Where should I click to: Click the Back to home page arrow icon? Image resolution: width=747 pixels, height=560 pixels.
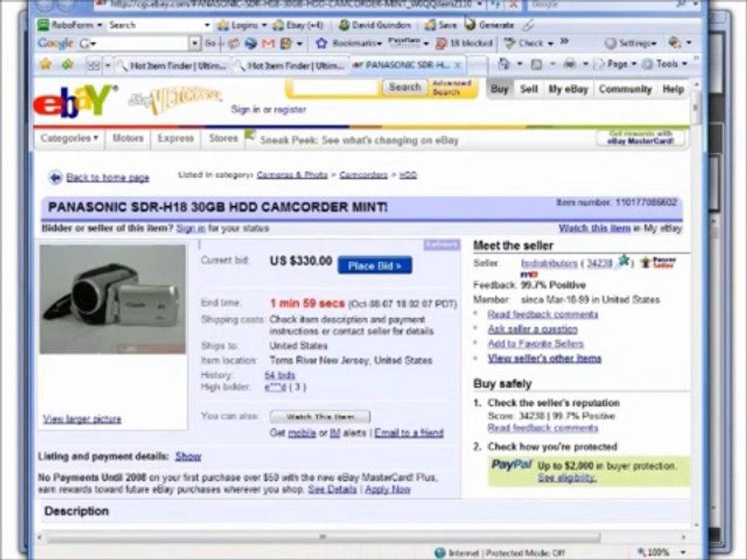pos(55,177)
